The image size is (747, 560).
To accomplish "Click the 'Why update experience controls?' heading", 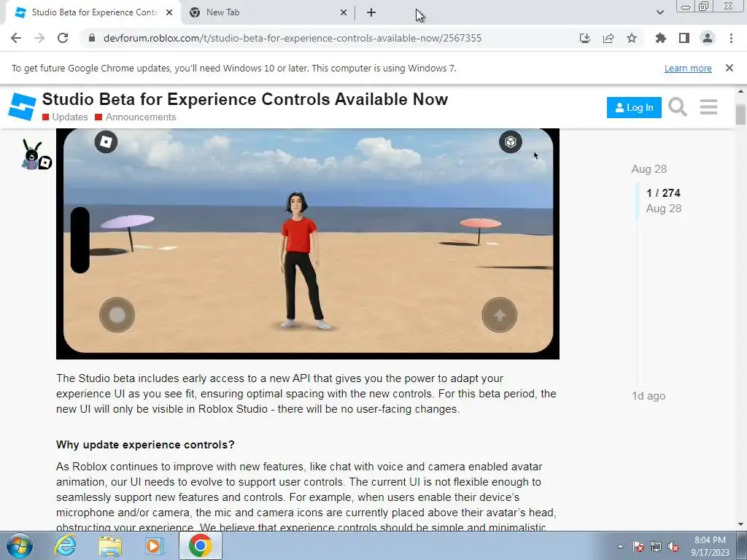I will (145, 445).
